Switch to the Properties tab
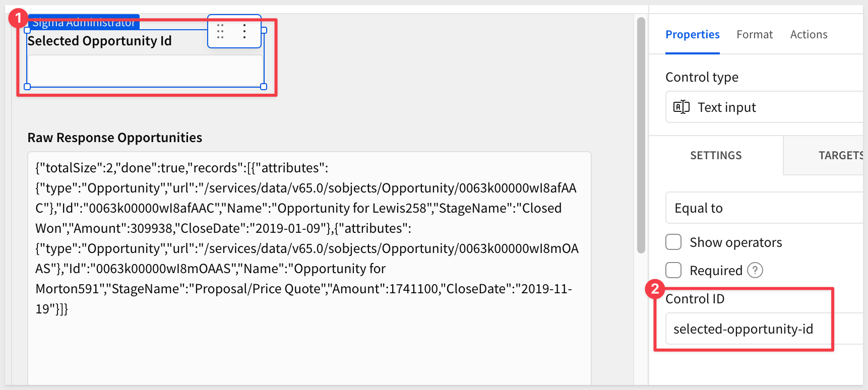Screen dimensions: 868x390 (x=692, y=34)
